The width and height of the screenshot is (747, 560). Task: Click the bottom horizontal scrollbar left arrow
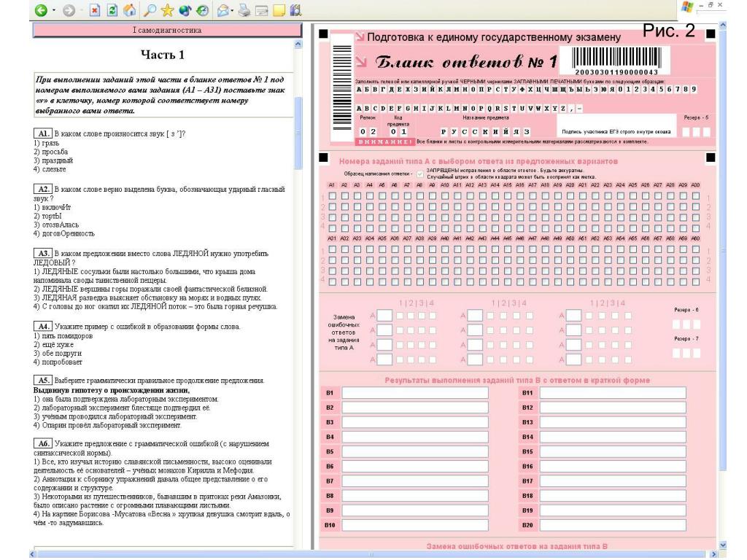tap(32, 555)
